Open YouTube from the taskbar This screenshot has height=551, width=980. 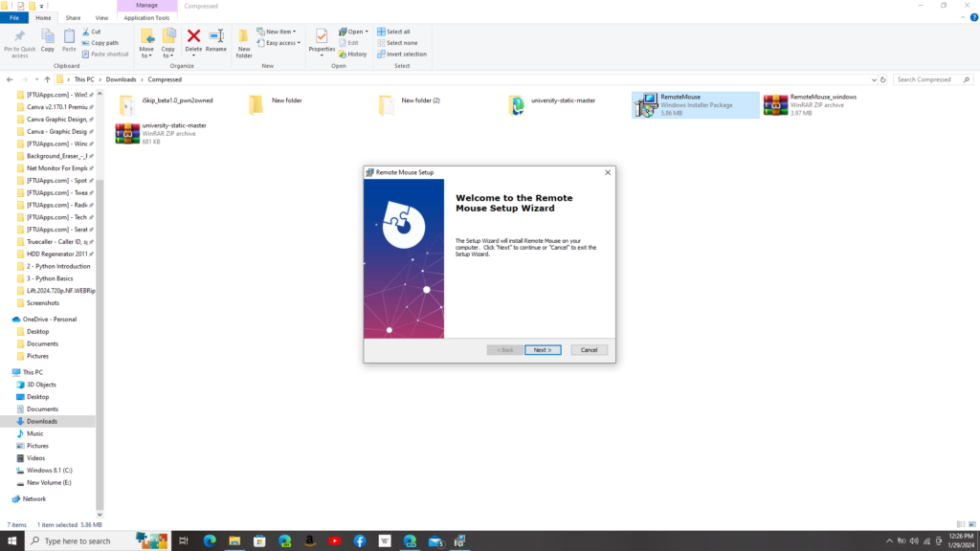[335, 541]
